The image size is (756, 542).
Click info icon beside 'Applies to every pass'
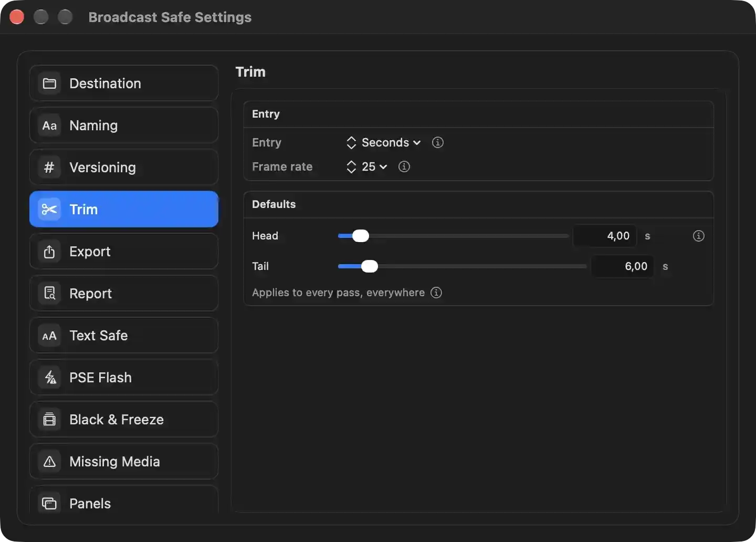pos(436,293)
